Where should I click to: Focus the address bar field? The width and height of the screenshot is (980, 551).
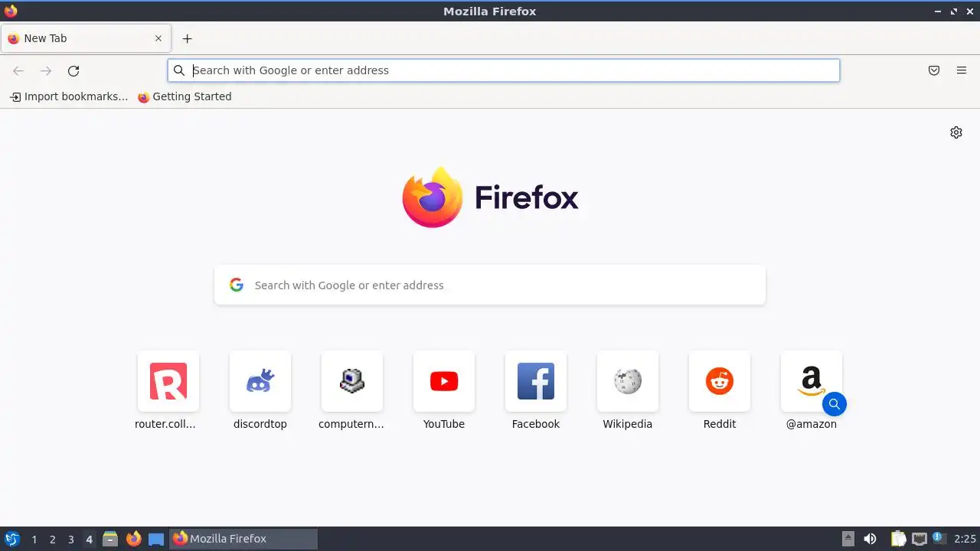504,70
